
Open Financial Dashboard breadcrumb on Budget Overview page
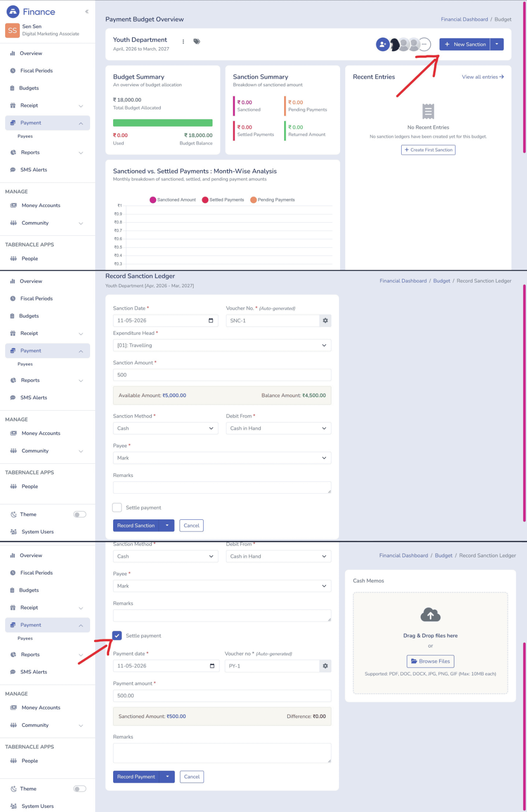464,19
